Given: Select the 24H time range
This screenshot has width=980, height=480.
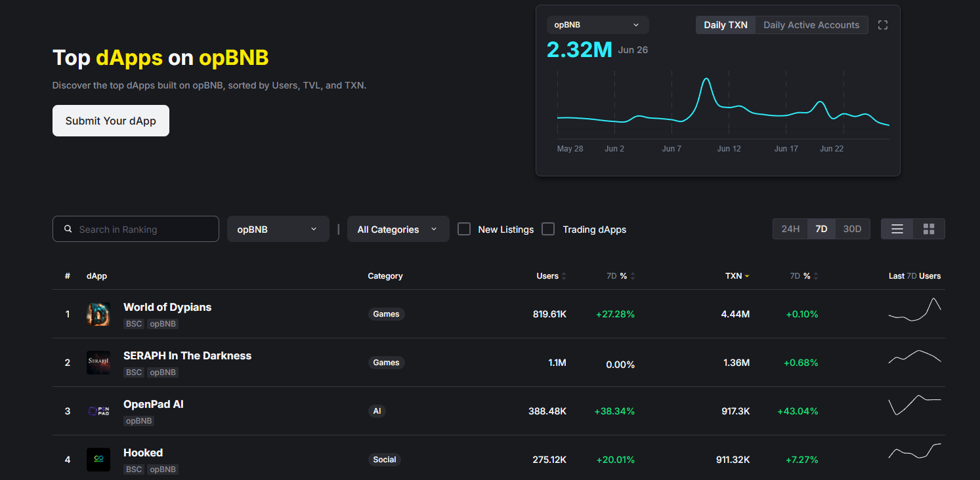Looking at the screenshot, I should coord(790,229).
